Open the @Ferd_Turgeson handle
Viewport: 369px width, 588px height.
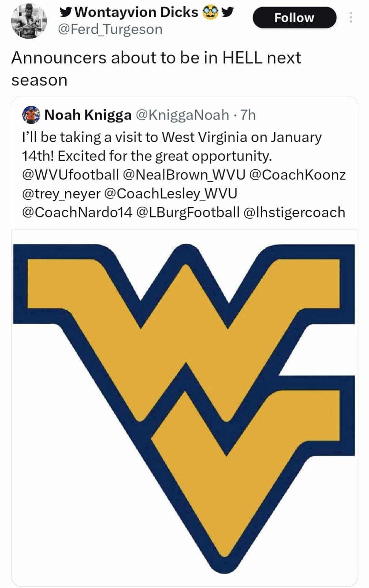coord(110,29)
